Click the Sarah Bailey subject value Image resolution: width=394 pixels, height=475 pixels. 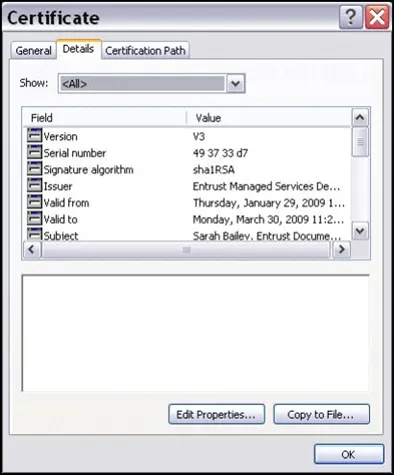click(267, 235)
